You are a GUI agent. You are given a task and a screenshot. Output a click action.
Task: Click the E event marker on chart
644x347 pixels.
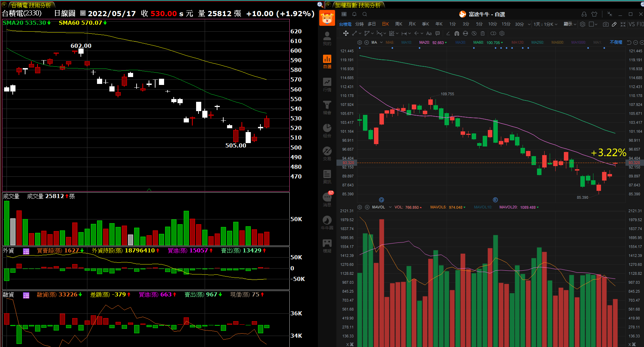[495, 200]
